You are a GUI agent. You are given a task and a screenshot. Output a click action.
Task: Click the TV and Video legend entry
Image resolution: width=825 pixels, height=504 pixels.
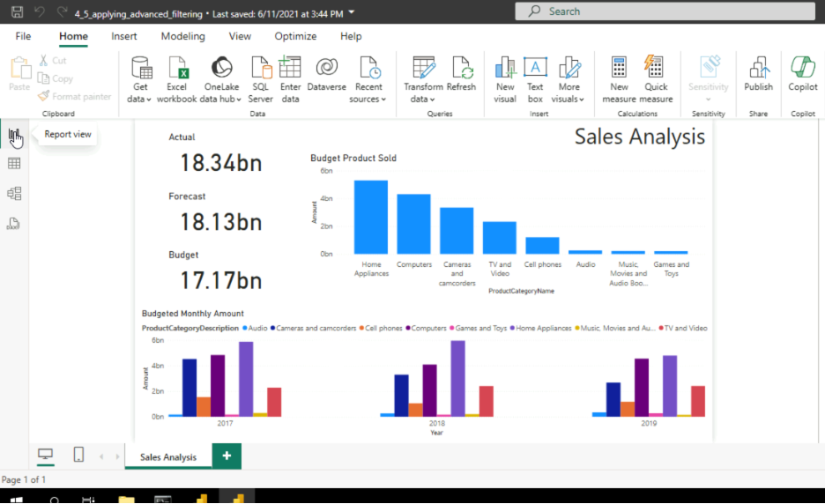coord(683,329)
